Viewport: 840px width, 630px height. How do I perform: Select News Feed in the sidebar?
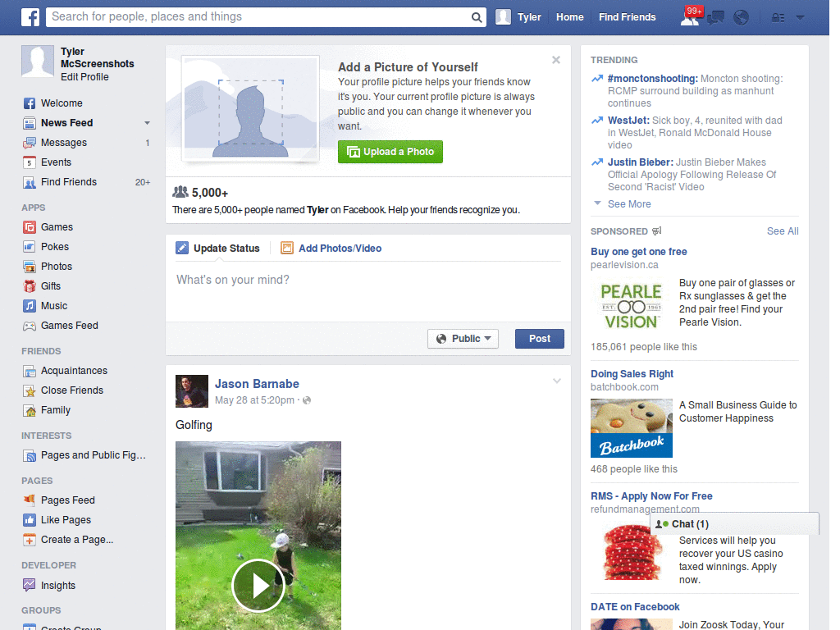point(67,123)
